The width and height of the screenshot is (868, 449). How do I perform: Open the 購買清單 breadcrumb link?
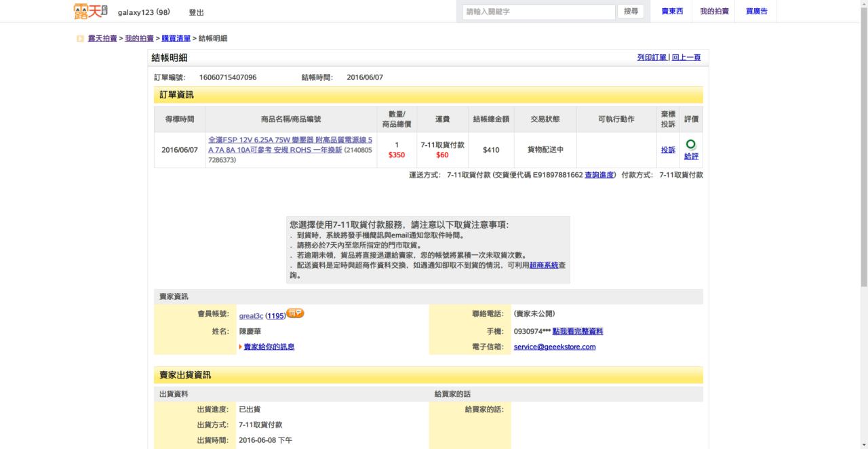(176, 39)
